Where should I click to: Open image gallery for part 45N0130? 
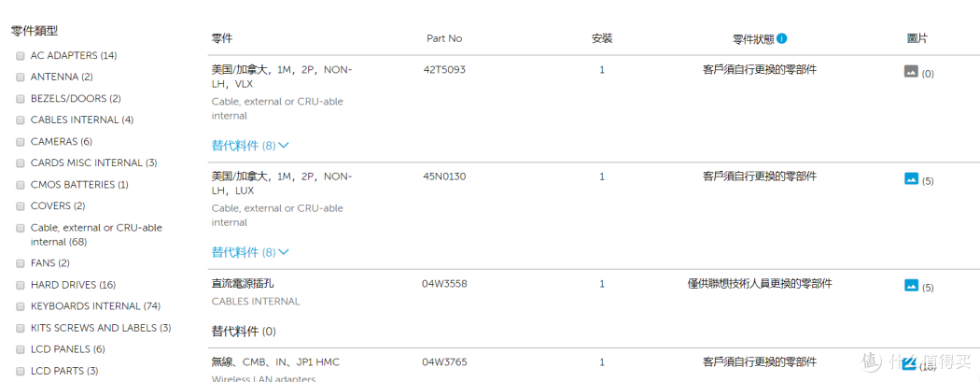click(911, 178)
